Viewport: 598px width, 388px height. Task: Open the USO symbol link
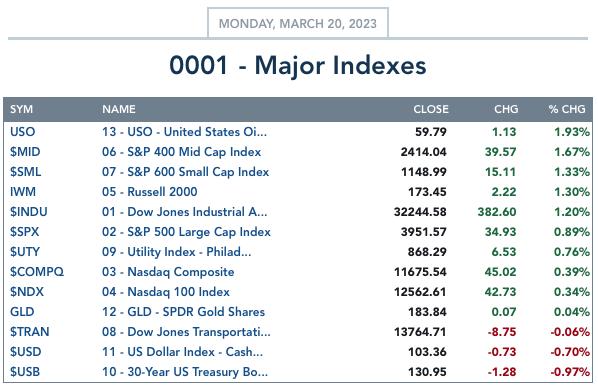(x=23, y=132)
